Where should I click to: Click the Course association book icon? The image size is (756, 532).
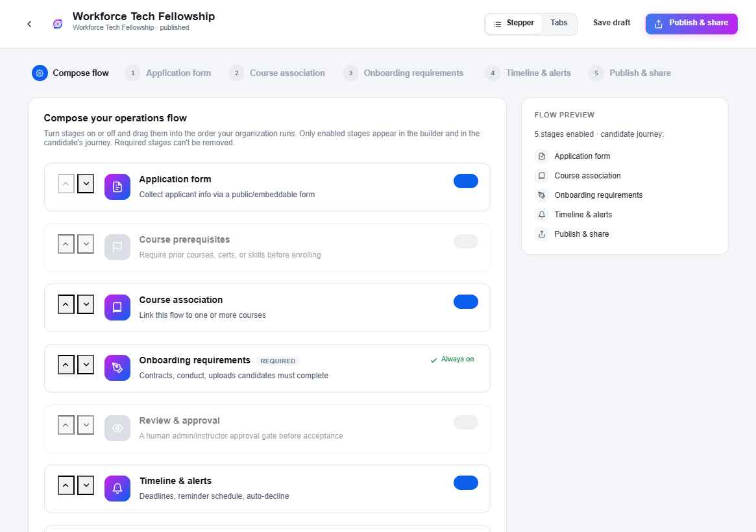(117, 308)
